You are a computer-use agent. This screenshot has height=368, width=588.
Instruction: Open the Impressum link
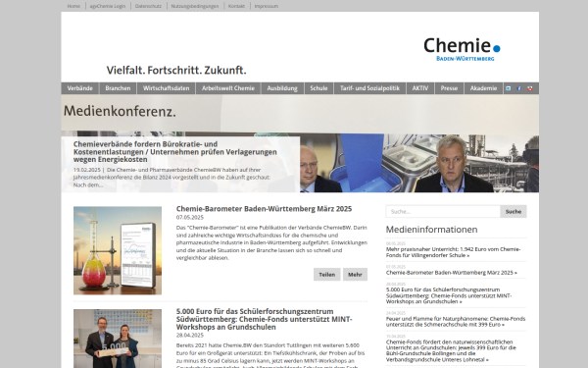[267, 6]
